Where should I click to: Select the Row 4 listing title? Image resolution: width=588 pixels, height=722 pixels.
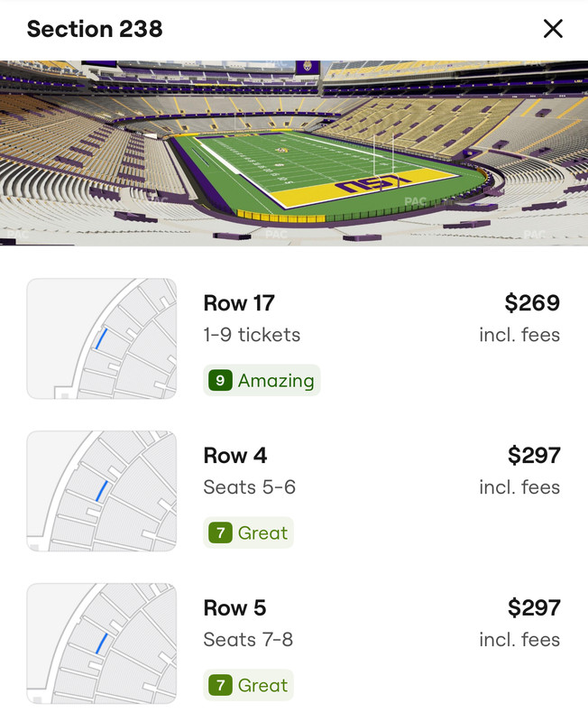click(x=235, y=456)
